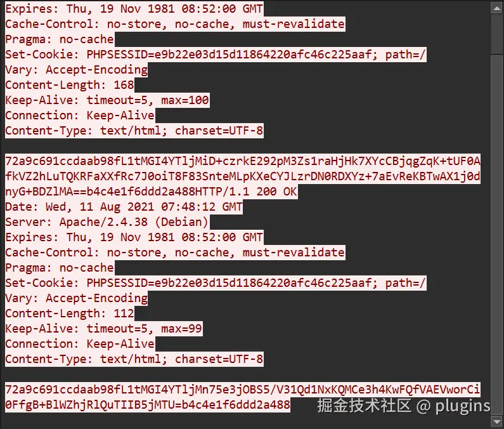Click the second Connection: Keep-Alive line
This screenshot has height=429, width=504.
(80, 344)
